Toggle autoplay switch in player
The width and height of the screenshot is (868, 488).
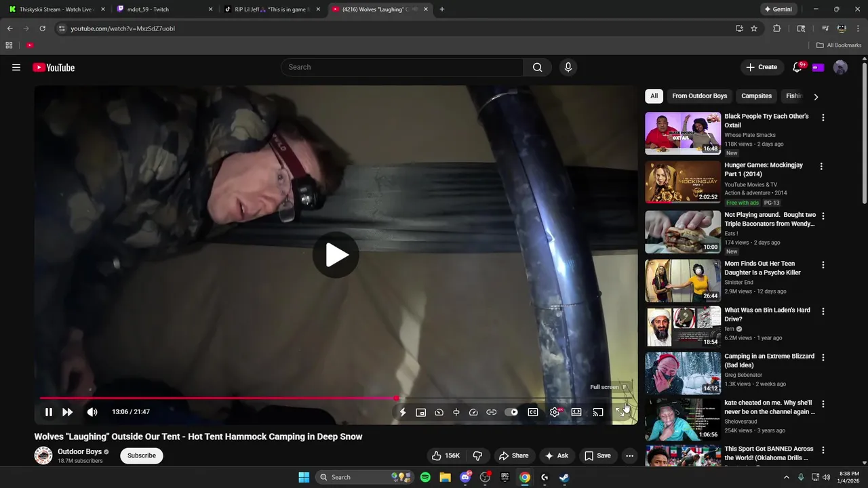pos(511,412)
